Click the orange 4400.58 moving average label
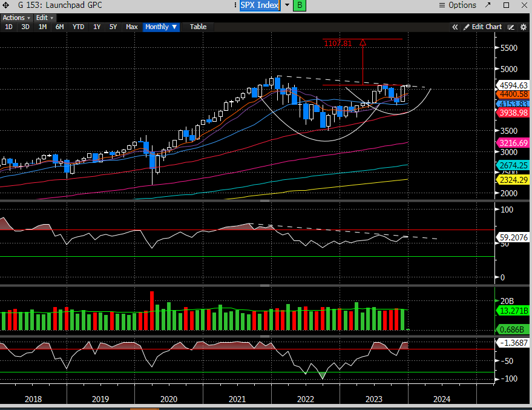Viewport: 532px width, 410px height. click(x=513, y=94)
